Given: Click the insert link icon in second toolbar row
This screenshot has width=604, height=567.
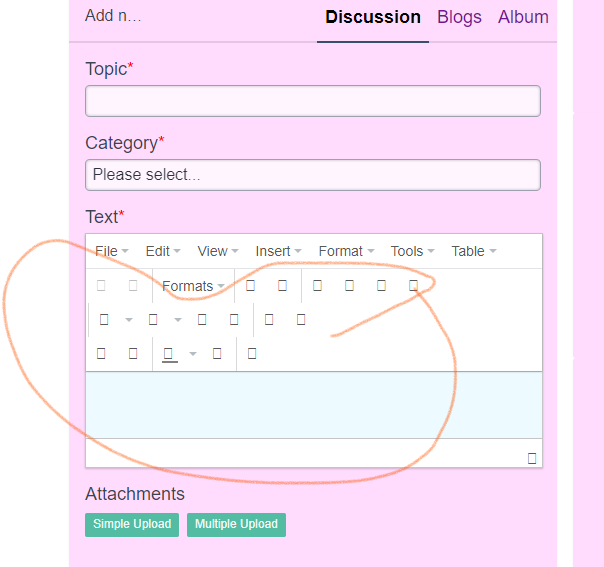Looking at the screenshot, I should click(269, 320).
